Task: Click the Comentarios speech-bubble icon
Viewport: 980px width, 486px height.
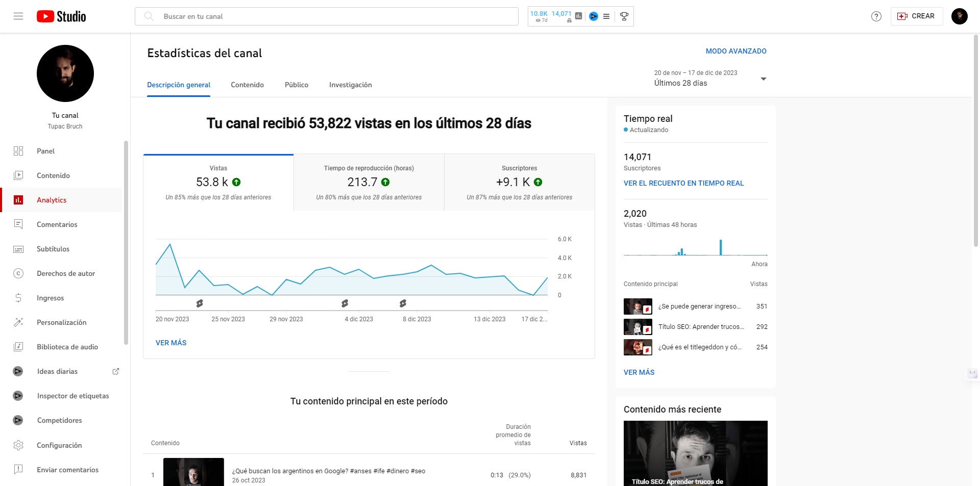Action: pos(18,224)
